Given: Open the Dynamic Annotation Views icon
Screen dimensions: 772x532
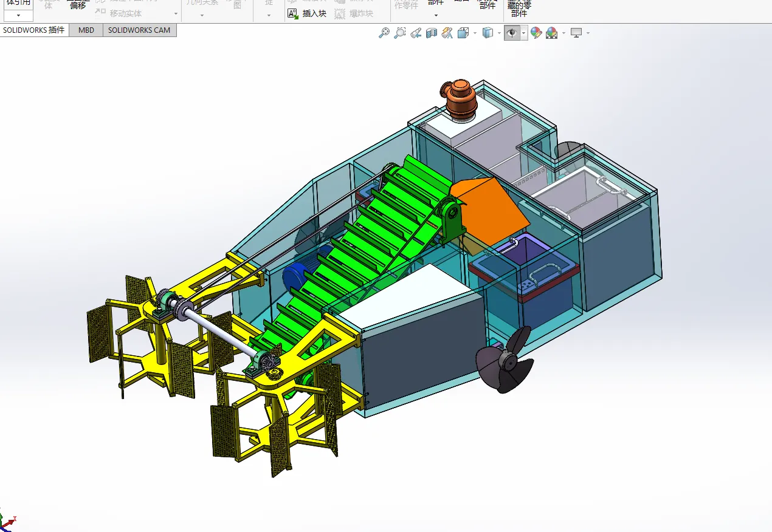Looking at the screenshot, I should point(447,33).
